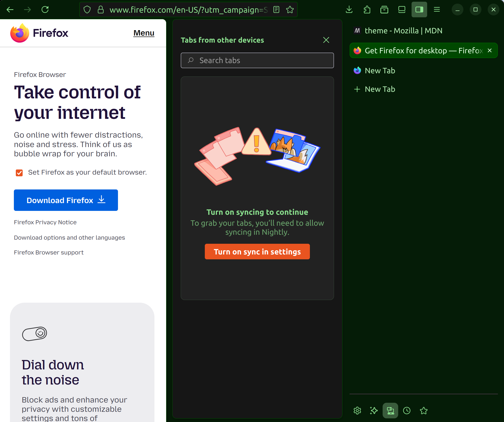Open Firefox Privacy Notice link
Viewport: 504px width, 422px height.
coord(45,222)
